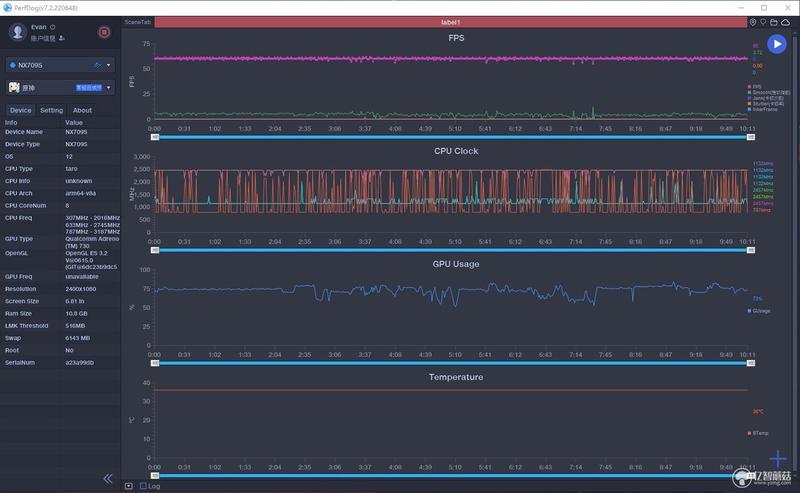Screen dimensions: 800x493
Task: Click right handle of GPU Usage range slider
Action: click(751, 363)
